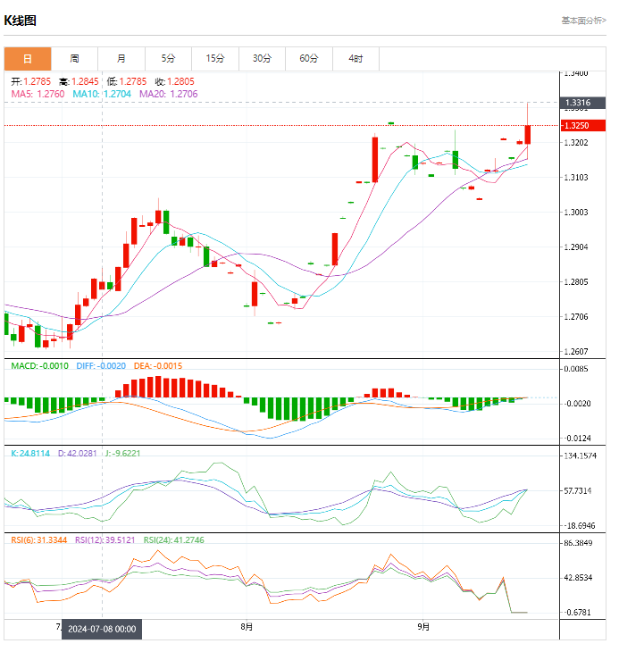Click the 42.8534 RSI axis label
644x652 pixels.
tap(578, 578)
